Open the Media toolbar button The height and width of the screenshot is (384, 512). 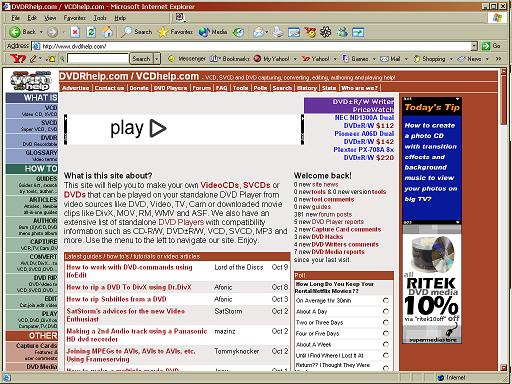[213, 32]
